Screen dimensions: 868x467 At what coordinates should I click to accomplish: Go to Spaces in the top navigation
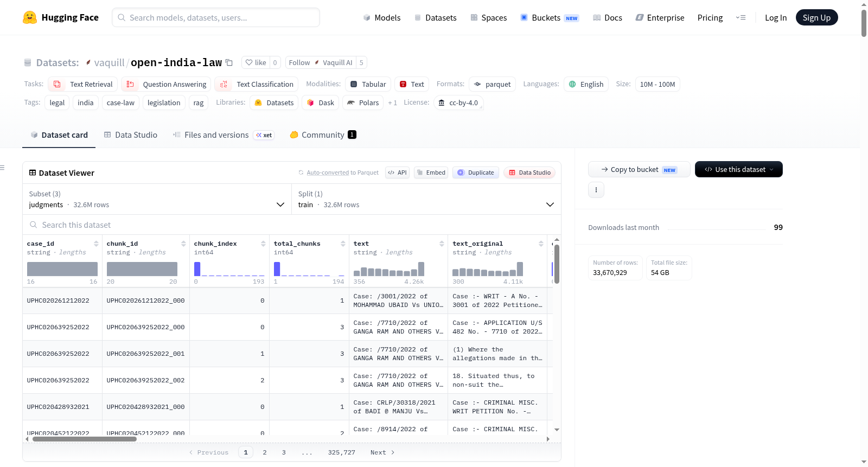(489, 17)
